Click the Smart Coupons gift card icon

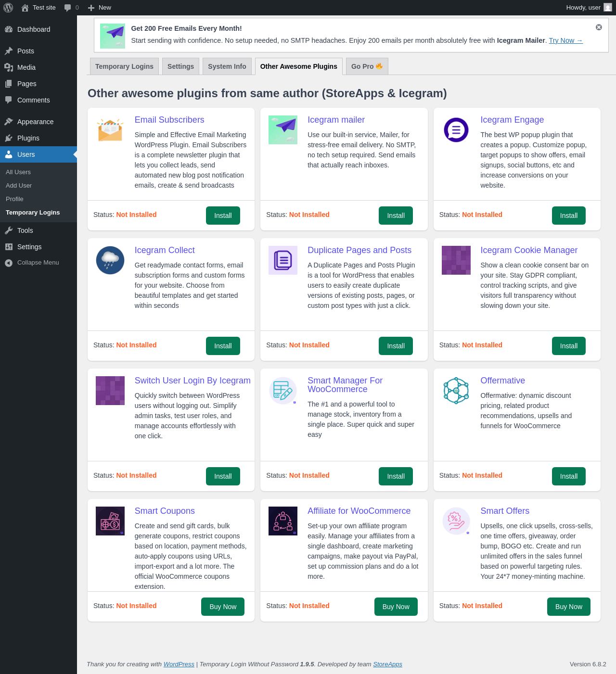110,521
